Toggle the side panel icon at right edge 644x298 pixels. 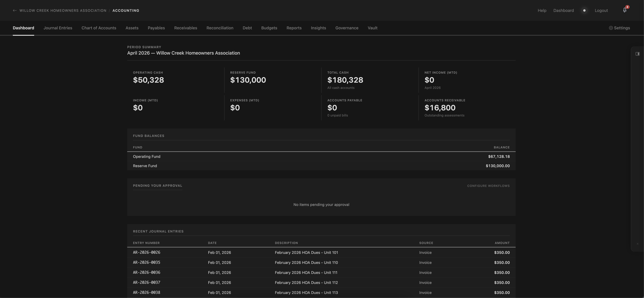click(637, 54)
